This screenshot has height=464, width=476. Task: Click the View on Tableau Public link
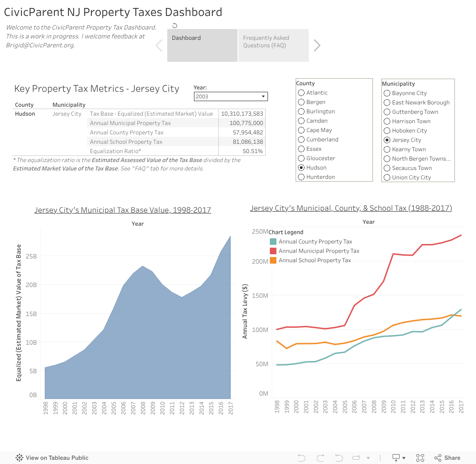(52, 457)
